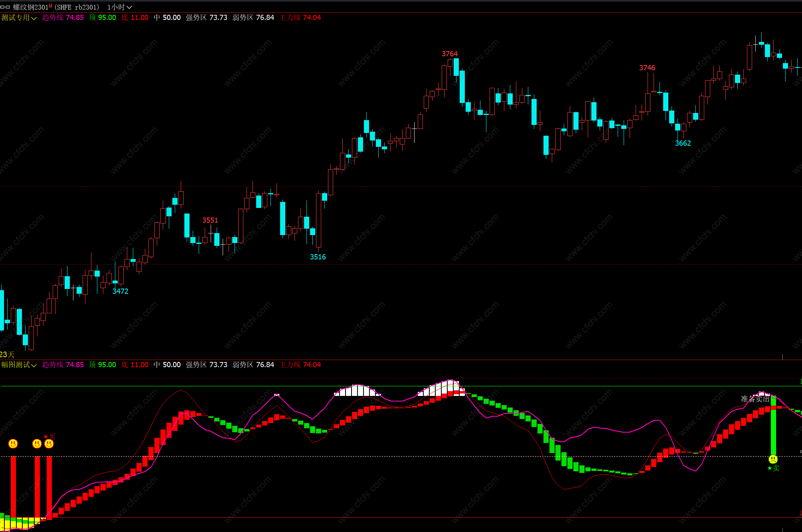The height and width of the screenshot is (532, 802).
Task: Click the 3764 high price label
Action: pos(449,54)
